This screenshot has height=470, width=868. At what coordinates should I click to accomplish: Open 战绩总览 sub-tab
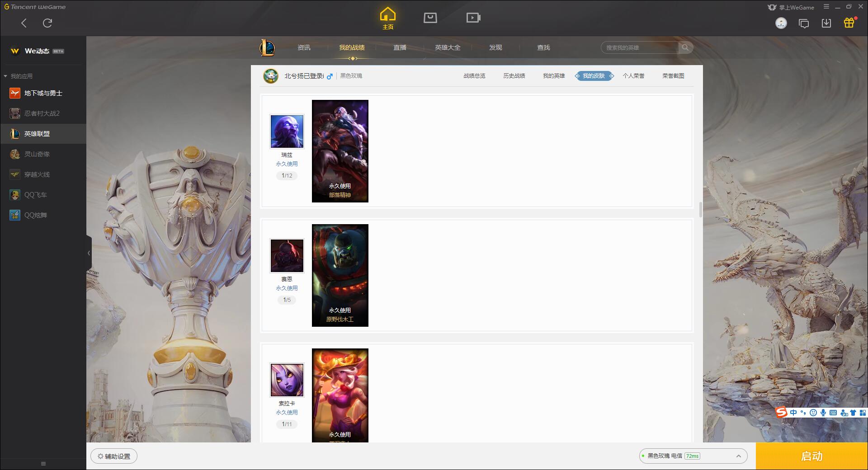474,76
